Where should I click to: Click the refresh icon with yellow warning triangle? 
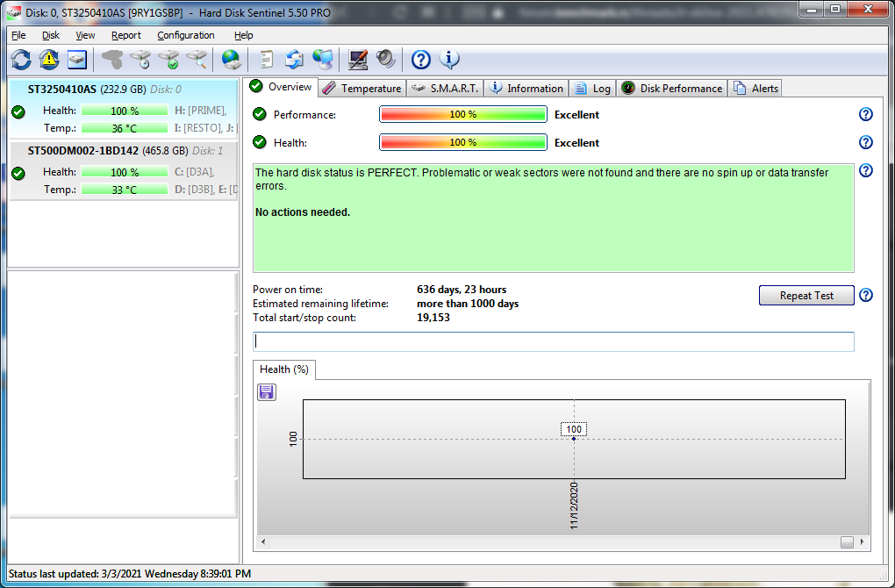49,60
